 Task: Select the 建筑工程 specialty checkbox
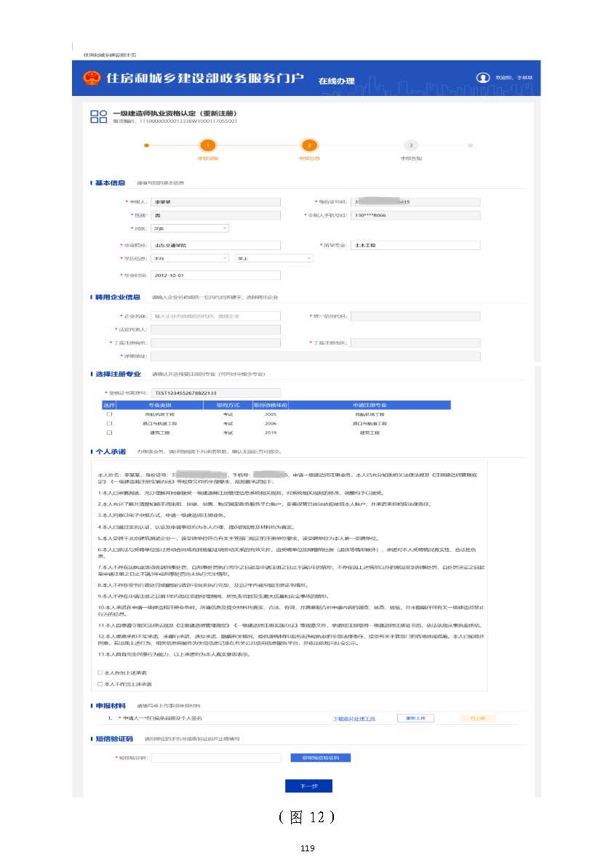click(109, 433)
